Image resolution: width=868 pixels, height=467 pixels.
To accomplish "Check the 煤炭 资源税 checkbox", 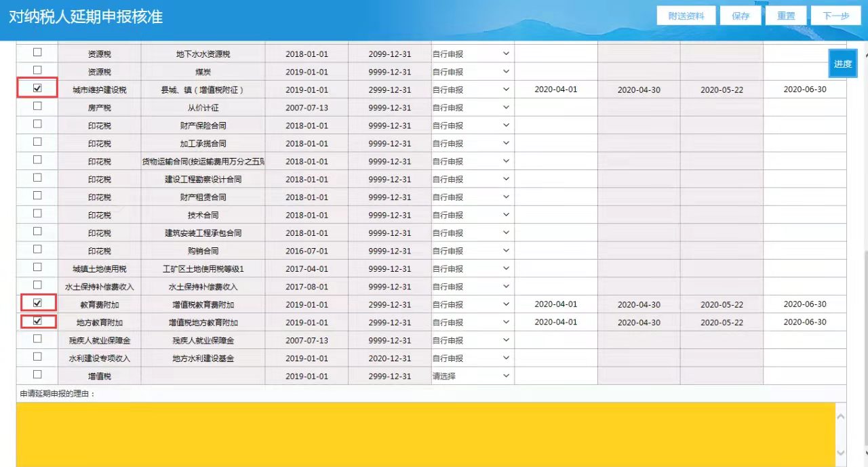I will point(37,71).
